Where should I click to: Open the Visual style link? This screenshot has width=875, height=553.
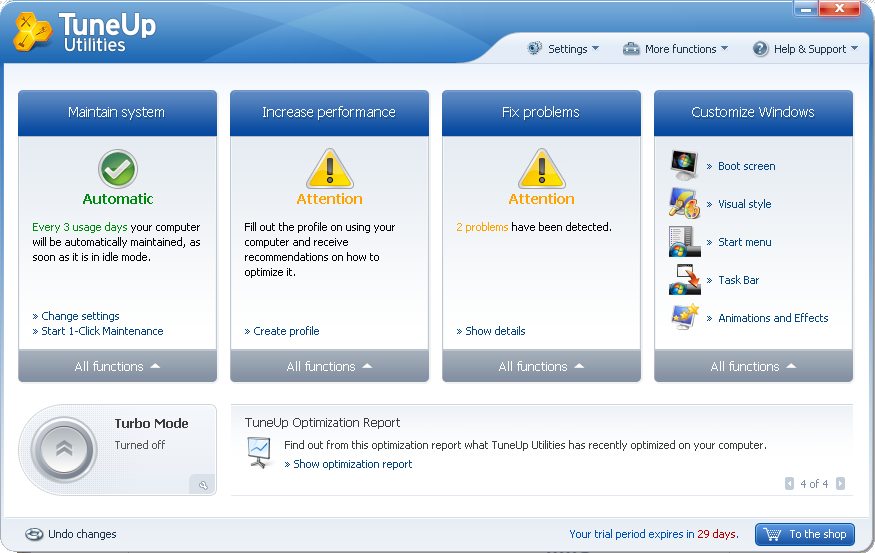744,204
